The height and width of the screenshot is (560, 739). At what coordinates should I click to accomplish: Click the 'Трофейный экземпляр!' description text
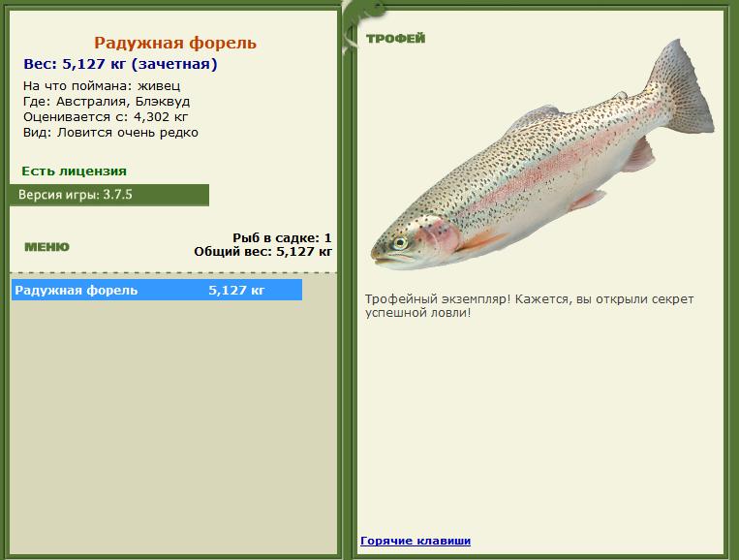pos(529,306)
